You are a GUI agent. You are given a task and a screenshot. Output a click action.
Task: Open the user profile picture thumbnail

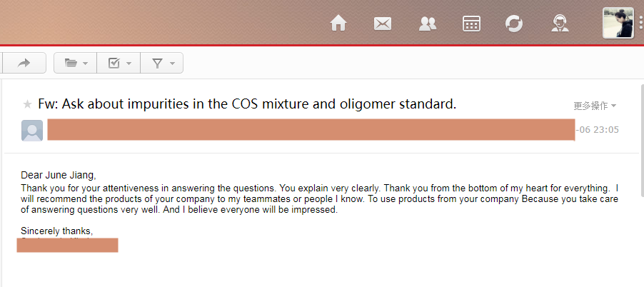(618, 23)
